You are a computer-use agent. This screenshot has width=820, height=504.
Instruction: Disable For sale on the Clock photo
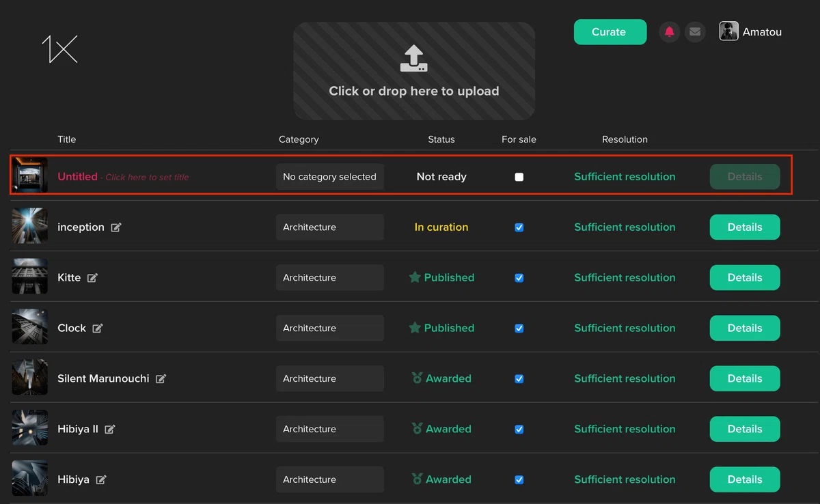pos(519,328)
